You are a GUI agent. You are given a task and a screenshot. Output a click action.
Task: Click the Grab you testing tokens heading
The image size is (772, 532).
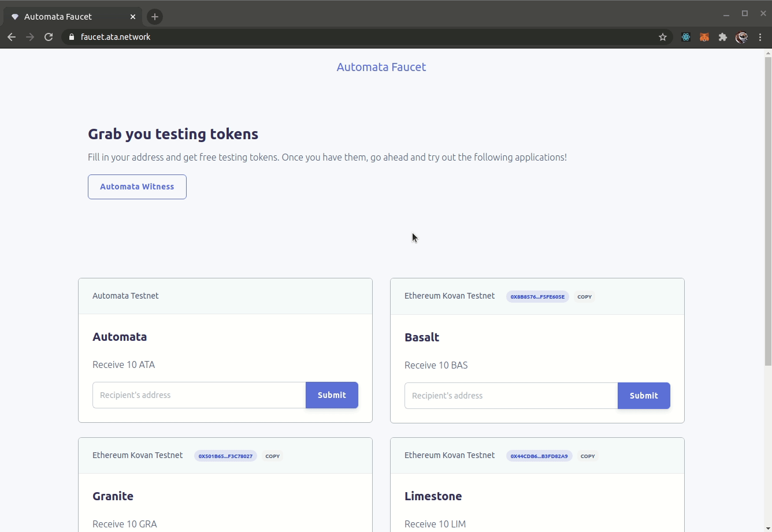pyautogui.click(x=173, y=134)
